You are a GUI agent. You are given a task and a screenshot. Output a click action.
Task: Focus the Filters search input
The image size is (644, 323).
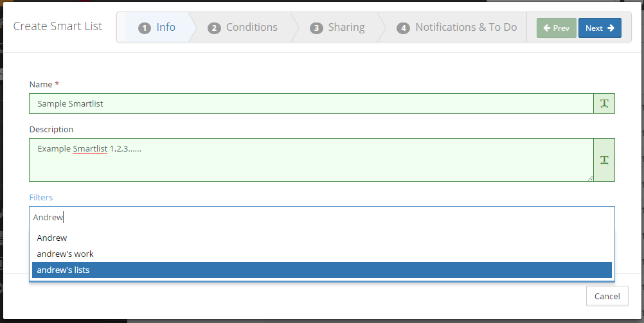(321, 218)
